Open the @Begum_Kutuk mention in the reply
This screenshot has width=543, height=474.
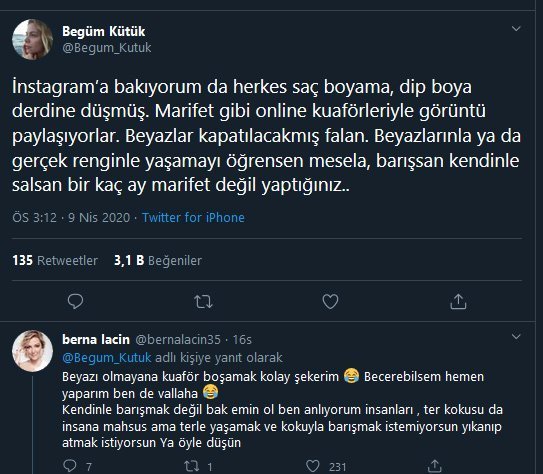coord(107,358)
